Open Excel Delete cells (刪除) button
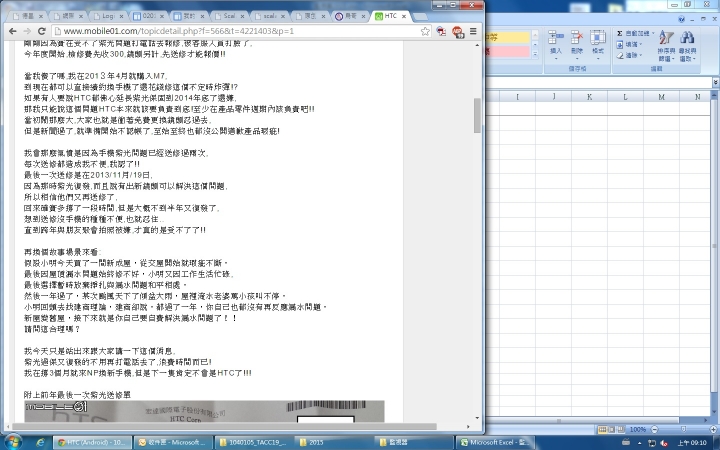This screenshot has height=450, width=720. [x=577, y=45]
